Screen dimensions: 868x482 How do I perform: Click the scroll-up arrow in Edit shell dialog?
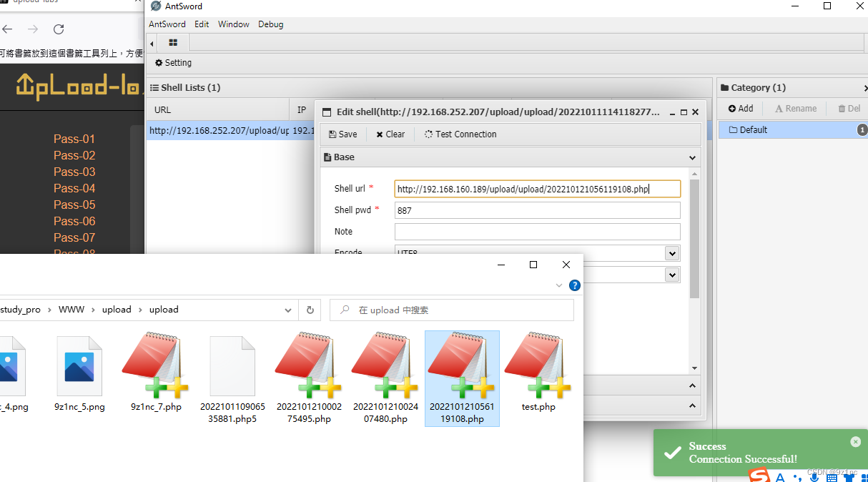[694, 174]
